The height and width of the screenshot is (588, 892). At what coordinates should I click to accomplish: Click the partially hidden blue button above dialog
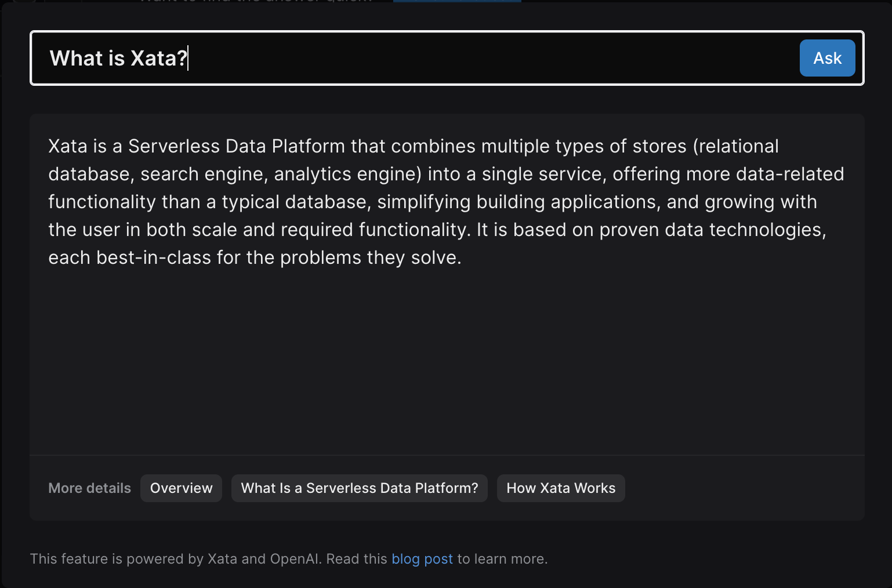point(457,1)
